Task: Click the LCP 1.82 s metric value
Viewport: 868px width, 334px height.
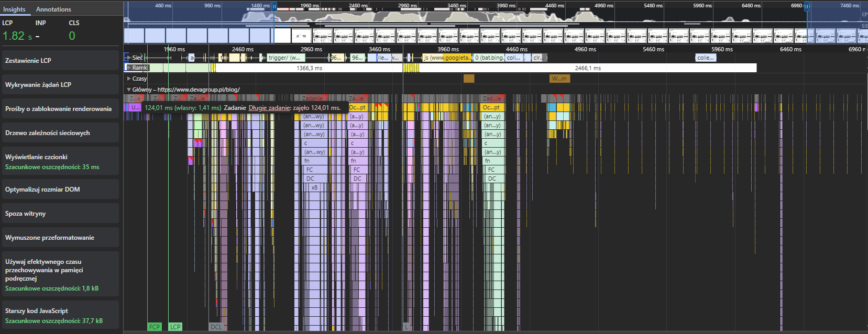Action: [x=17, y=36]
